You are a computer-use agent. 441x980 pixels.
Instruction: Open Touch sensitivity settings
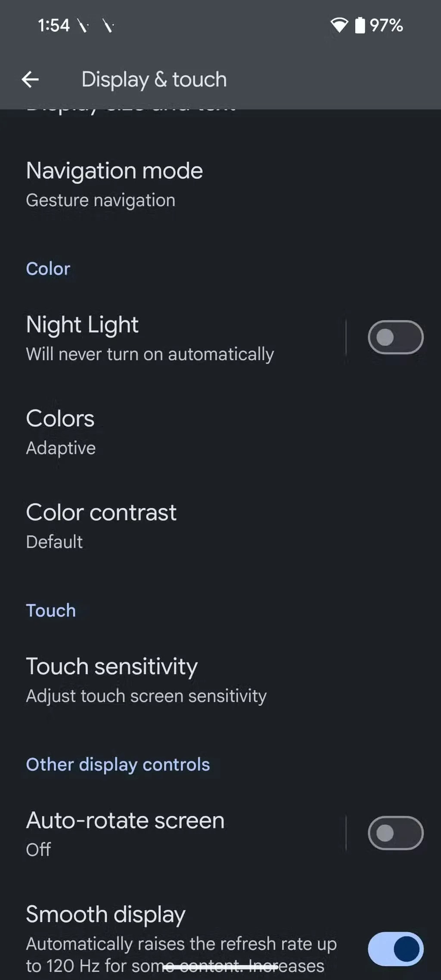(146, 680)
